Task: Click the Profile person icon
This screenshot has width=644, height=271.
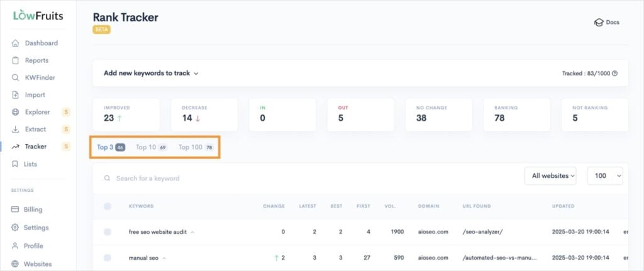Action: (15, 246)
